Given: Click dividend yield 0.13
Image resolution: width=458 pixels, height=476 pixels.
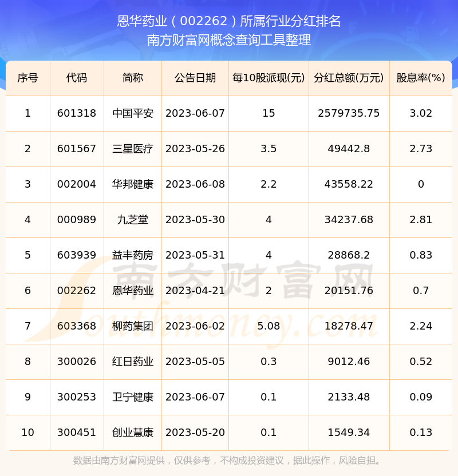Looking at the screenshot, I should 421,433.
